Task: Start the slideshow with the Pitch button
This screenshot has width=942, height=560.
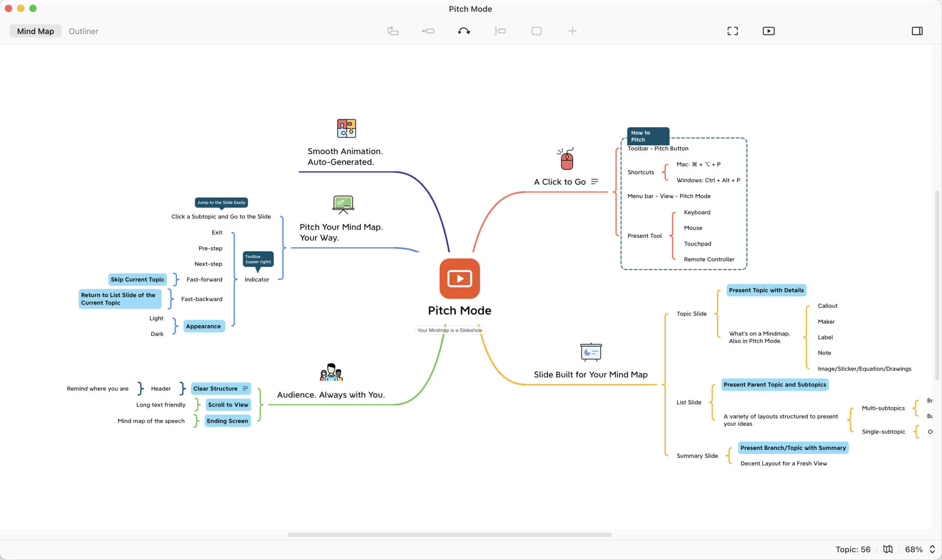Action: [x=768, y=31]
